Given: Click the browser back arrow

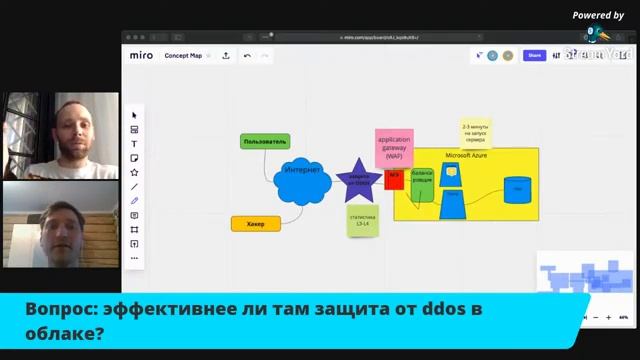Looking at the screenshot, I should (x=154, y=37).
